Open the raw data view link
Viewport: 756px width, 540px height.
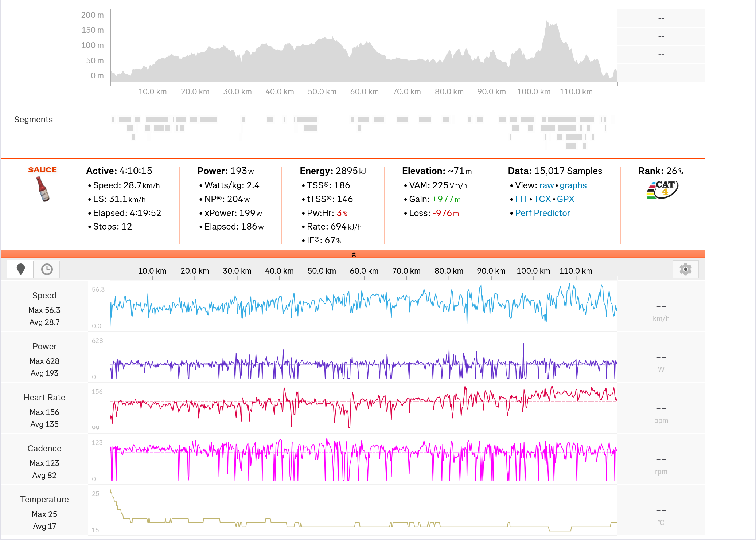(x=546, y=185)
